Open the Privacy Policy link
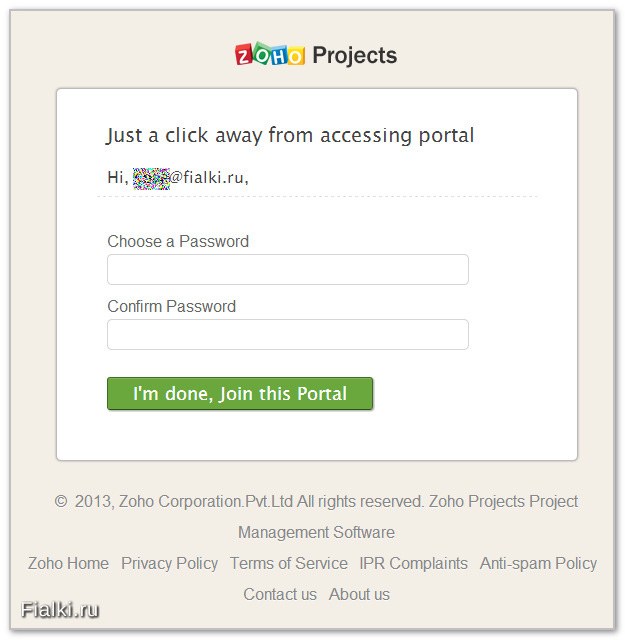This screenshot has width=625, height=640. [169, 563]
